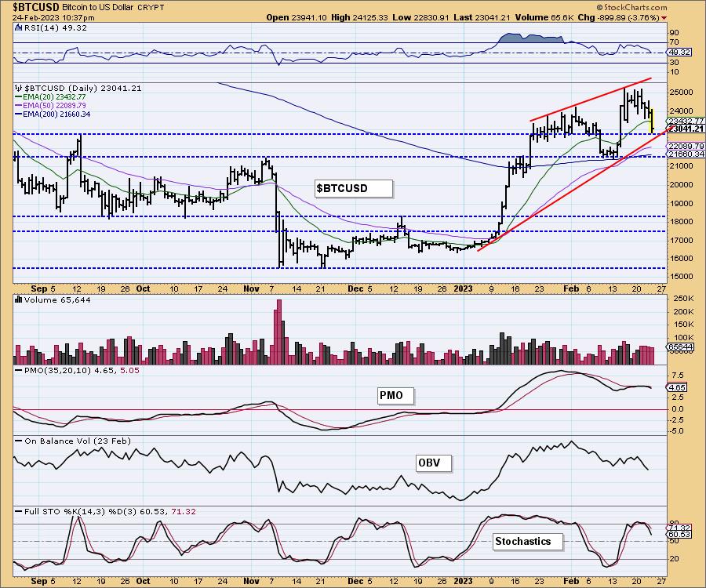Click the StockCharts.com watermark text
The width and height of the screenshot is (706, 588).
click(632, 7)
